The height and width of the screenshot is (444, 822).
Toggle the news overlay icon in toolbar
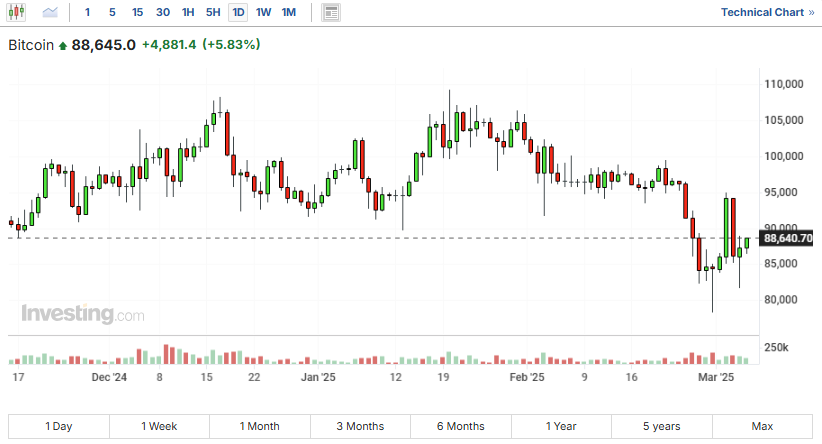[331, 12]
